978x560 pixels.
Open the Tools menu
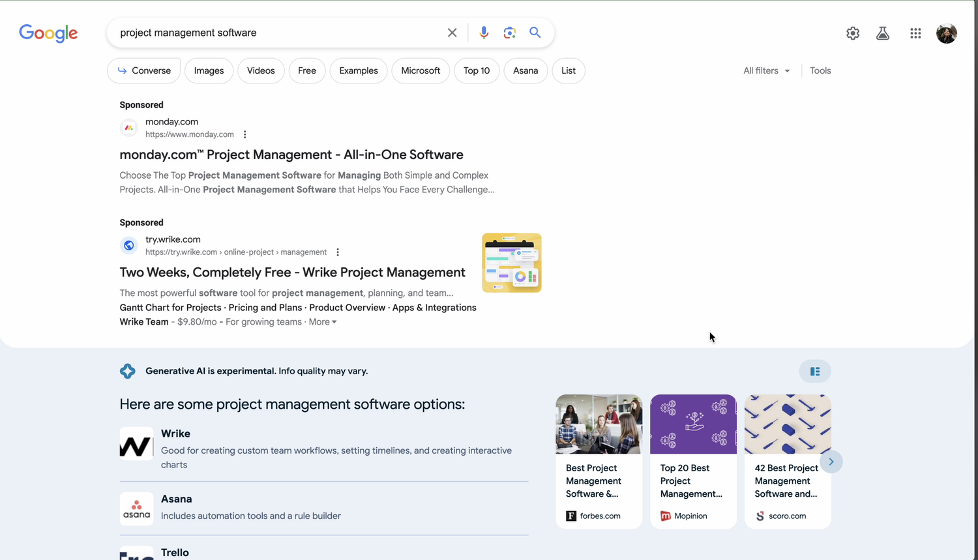(820, 70)
